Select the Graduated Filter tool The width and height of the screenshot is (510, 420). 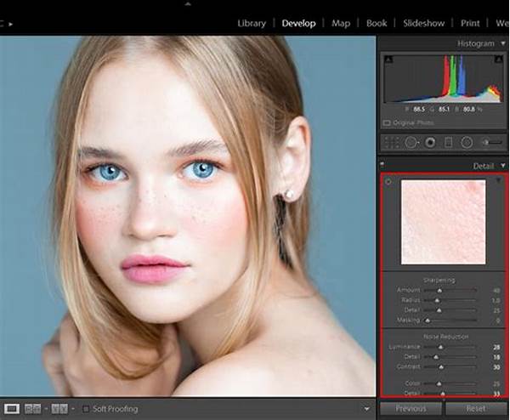(449, 143)
